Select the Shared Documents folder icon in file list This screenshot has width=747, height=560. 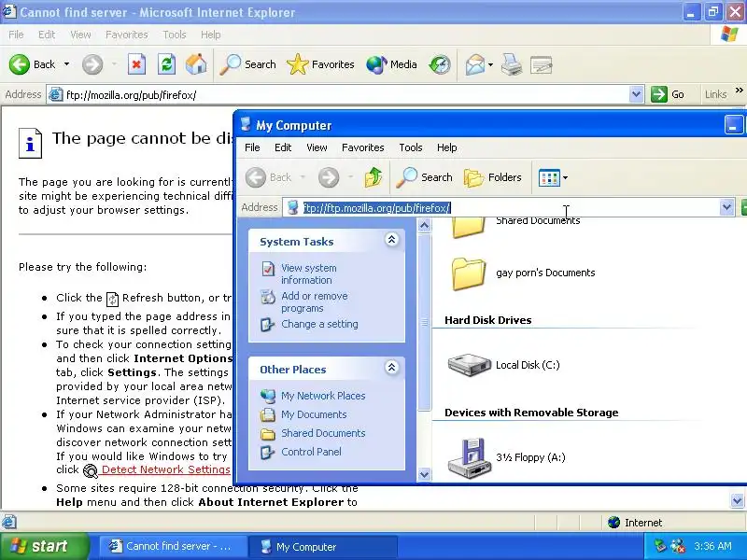[x=469, y=227]
